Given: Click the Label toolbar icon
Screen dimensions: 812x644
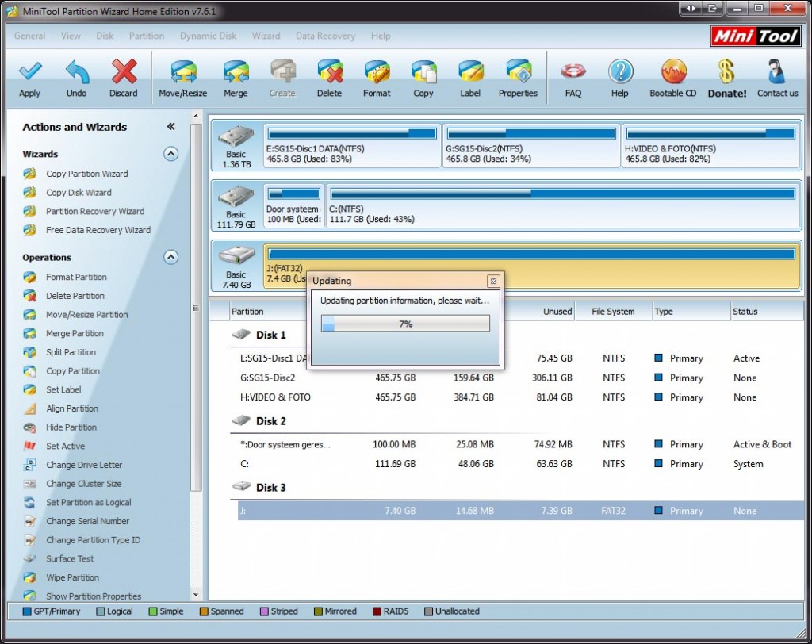Looking at the screenshot, I should coord(470,71).
